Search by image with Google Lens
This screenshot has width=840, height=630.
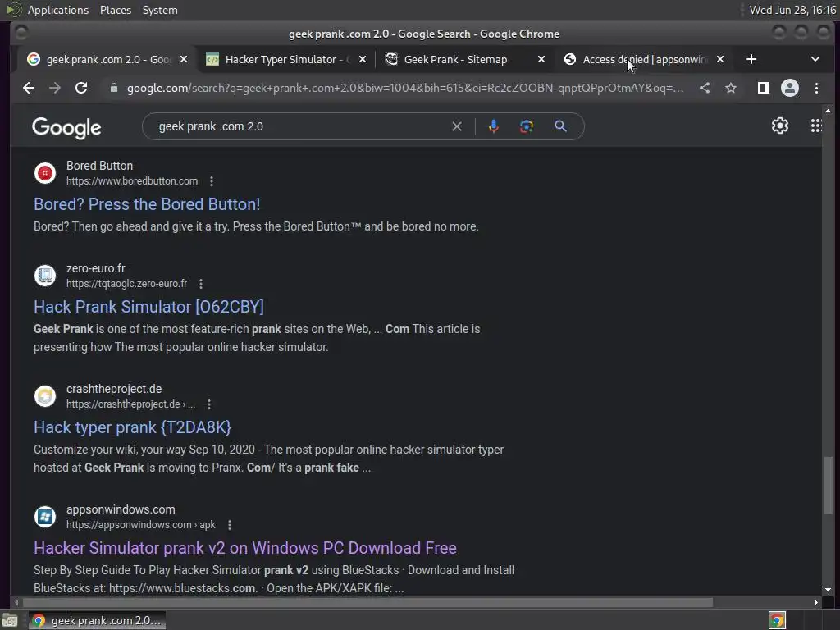(x=527, y=126)
